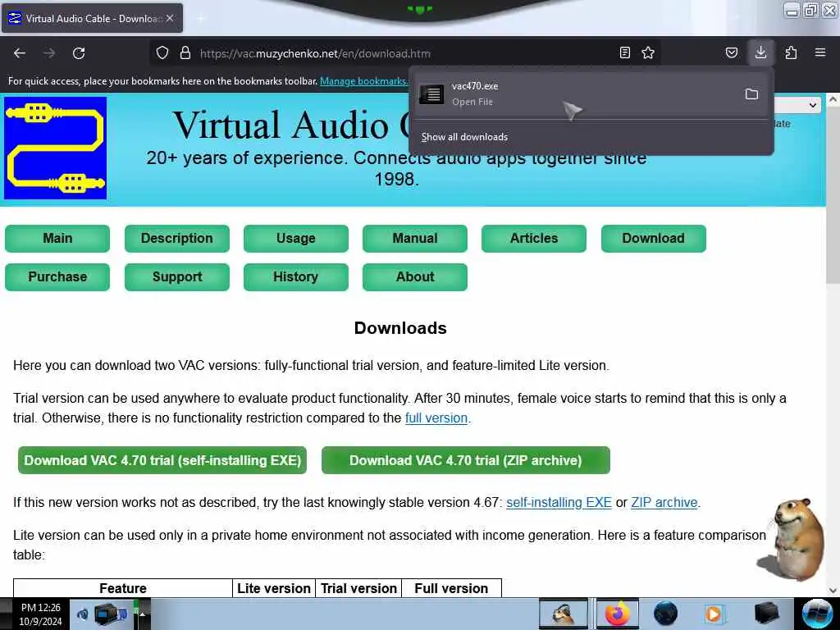Click the Downloads toolbar icon
This screenshot has width=840, height=630.
coord(760,52)
